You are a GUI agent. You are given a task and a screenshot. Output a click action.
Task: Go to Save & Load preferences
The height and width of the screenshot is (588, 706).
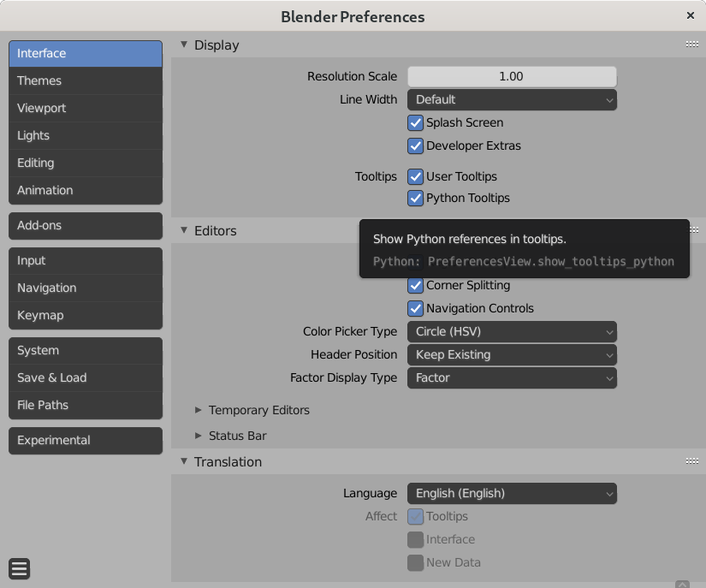pyautogui.click(x=86, y=377)
